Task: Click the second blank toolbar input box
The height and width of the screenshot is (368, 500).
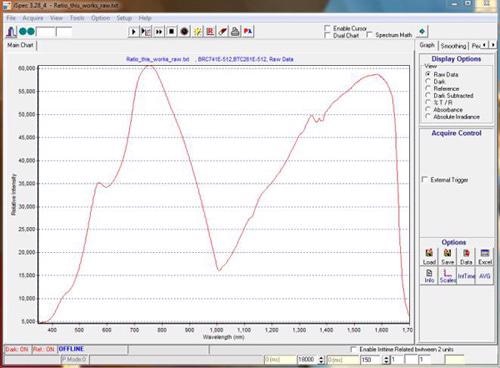Action: tap(64, 32)
